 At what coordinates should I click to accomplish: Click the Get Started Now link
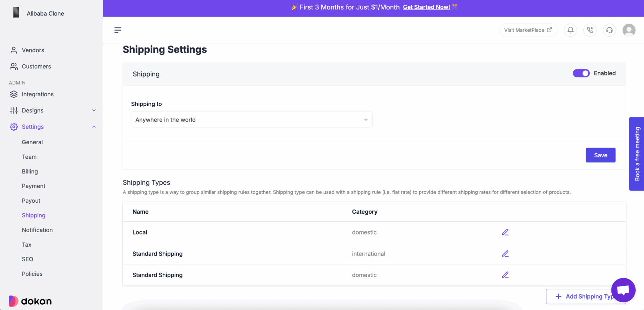click(426, 7)
